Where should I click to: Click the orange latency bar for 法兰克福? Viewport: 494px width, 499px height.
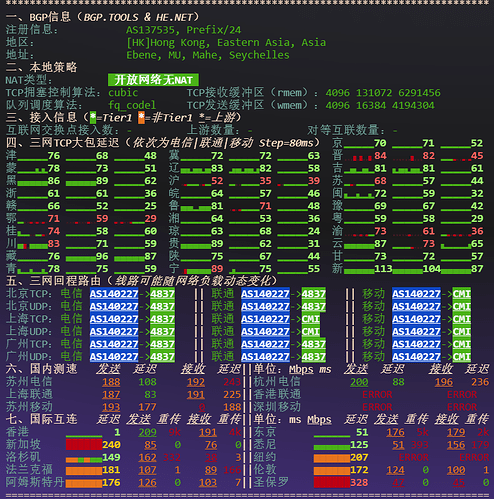[84, 471]
